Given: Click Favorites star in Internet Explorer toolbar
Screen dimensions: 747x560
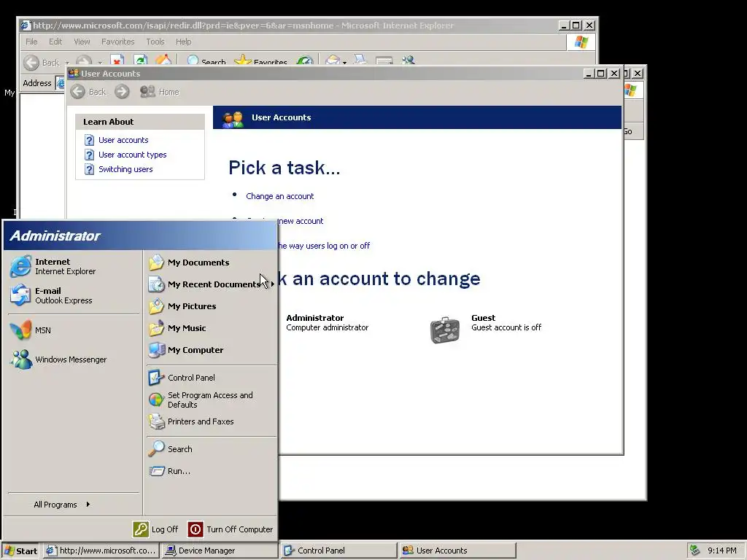Looking at the screenshot, I should tap(260, 61).
